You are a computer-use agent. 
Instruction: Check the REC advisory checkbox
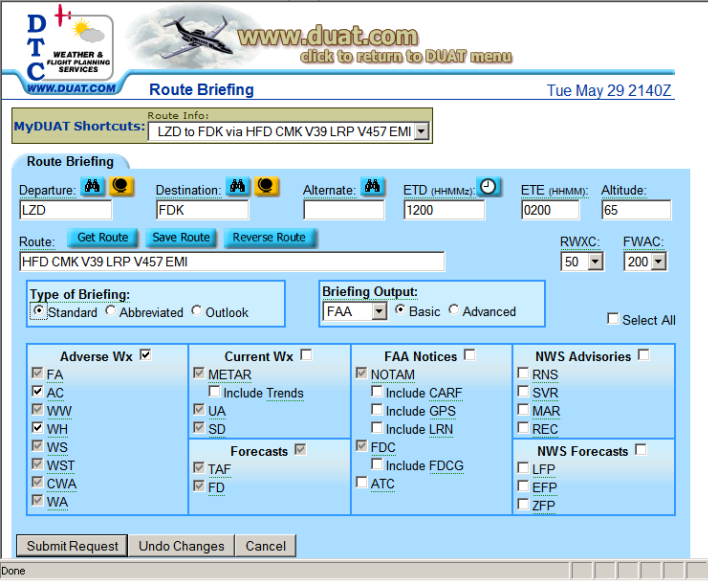pos(523,428)
